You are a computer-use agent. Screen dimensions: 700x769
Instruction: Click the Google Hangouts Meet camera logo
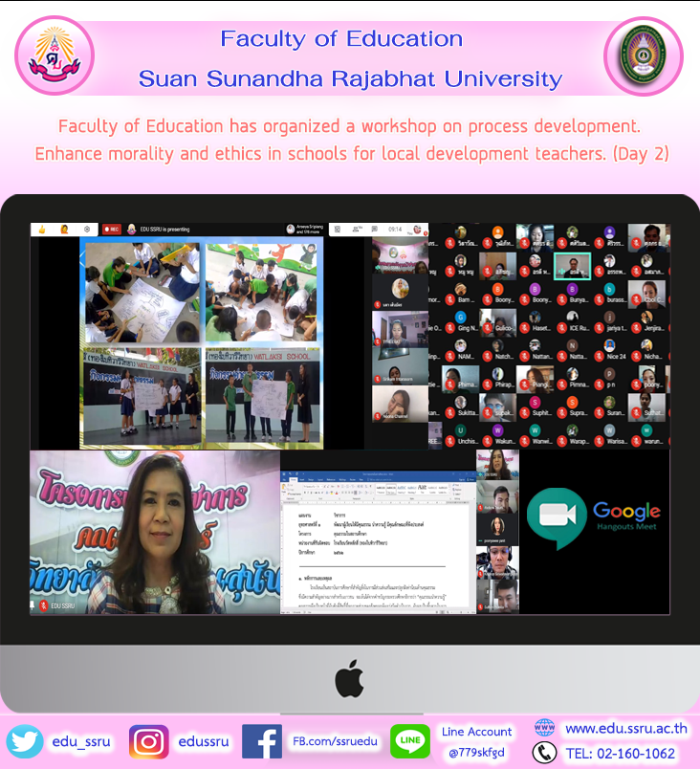tap(555, 514)
